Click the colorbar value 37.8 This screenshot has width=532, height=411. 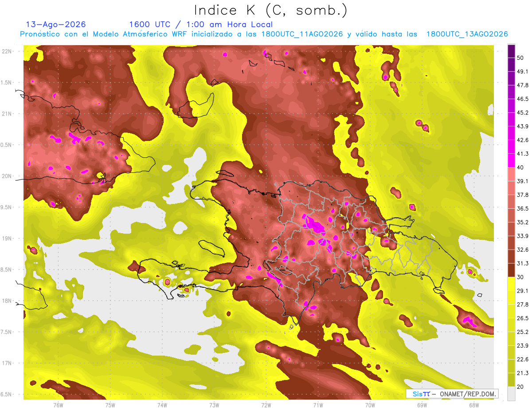pyautogui.click(x=522, y=195)
